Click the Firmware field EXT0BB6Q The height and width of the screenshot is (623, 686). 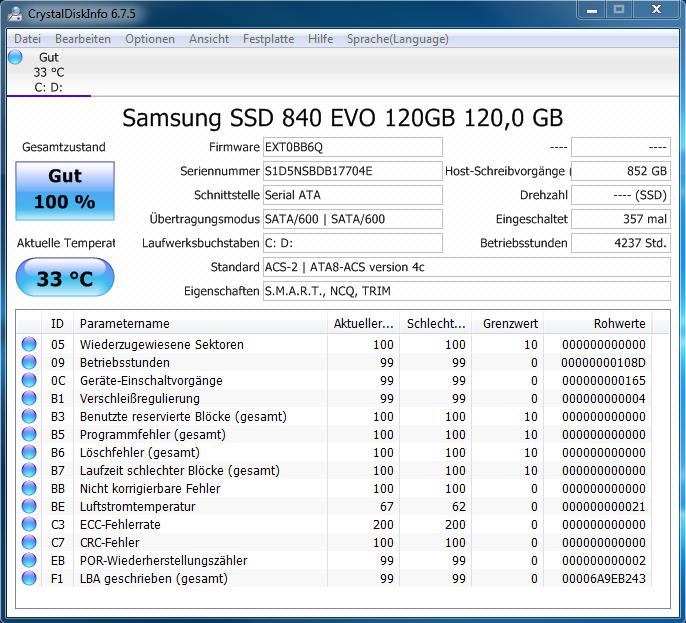353,147
